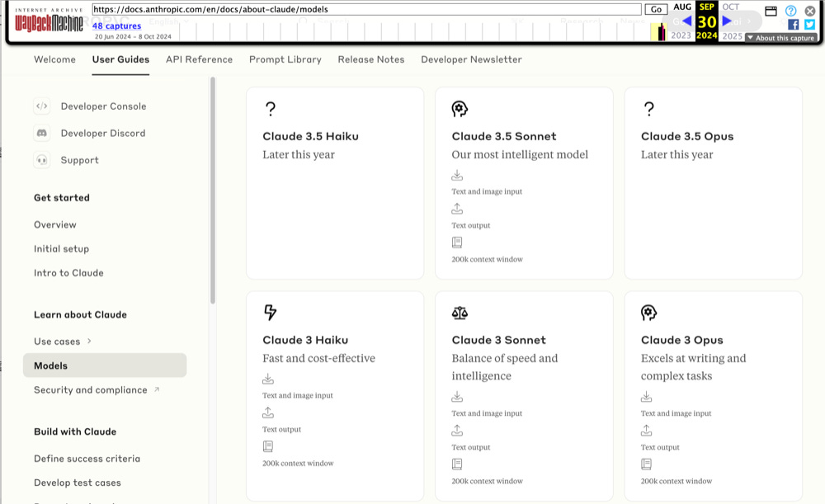Click the input download icon on Claude 3.5 Sonnet card
The width and height of the screenshot is (825, 504).
pyautogui.click(x=457, y=175)
